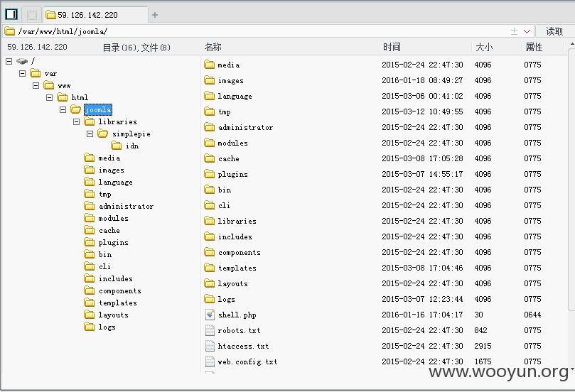The image size is (575, 392).
Task: Click the administrator folder icon in file list
Action: [210, 127]
